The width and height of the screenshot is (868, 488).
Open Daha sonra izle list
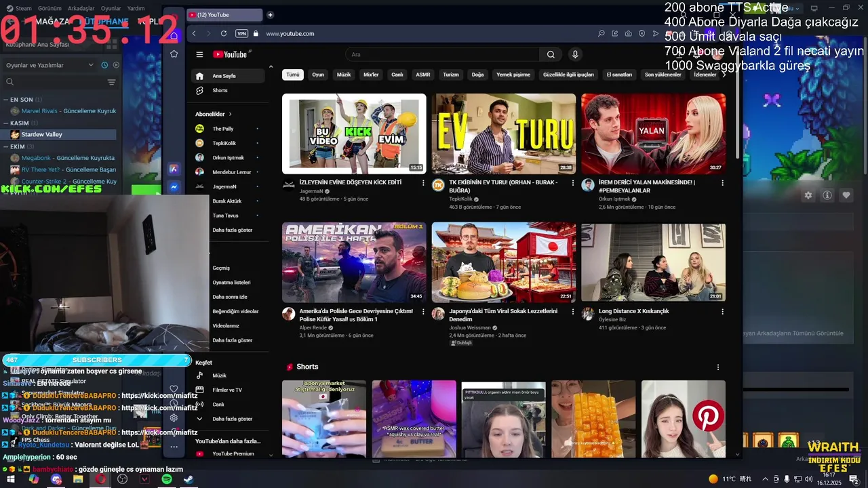tap(229, 296)
